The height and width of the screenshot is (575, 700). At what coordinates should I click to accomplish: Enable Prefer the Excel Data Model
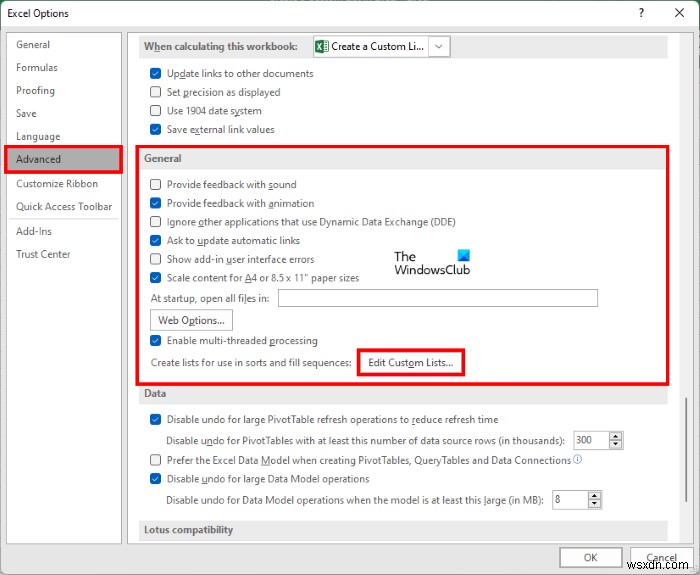coord(155,460)
